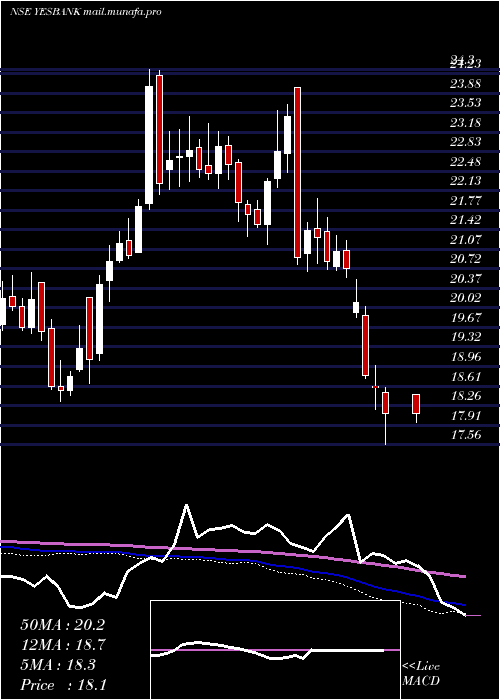This screenshot has height=700, width=500.
Task: Click the 23.53 price axis label
Action: (465, 103)
